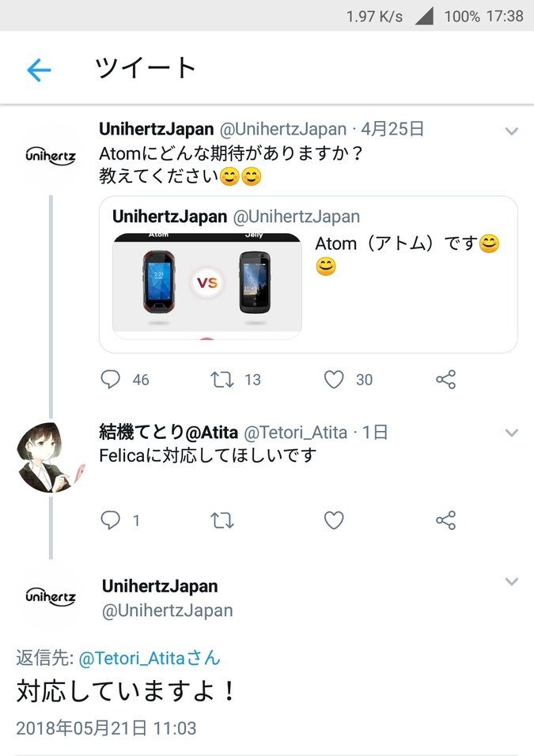Open the @UnihertzJapan handle under the bottom reply
534x756 pixels.
coord(168,610)
